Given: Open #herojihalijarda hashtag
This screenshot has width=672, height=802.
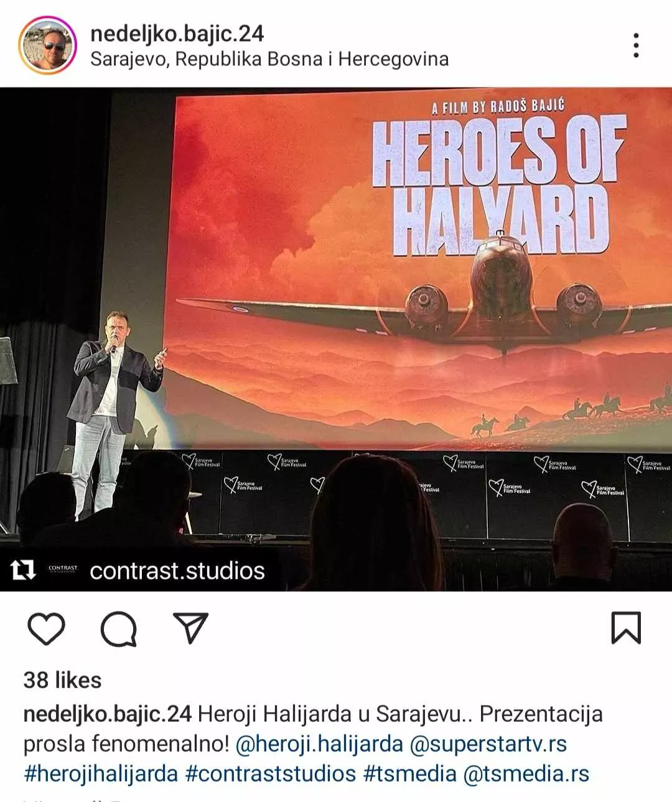Looking at the screenshot, I should point(101,773).
